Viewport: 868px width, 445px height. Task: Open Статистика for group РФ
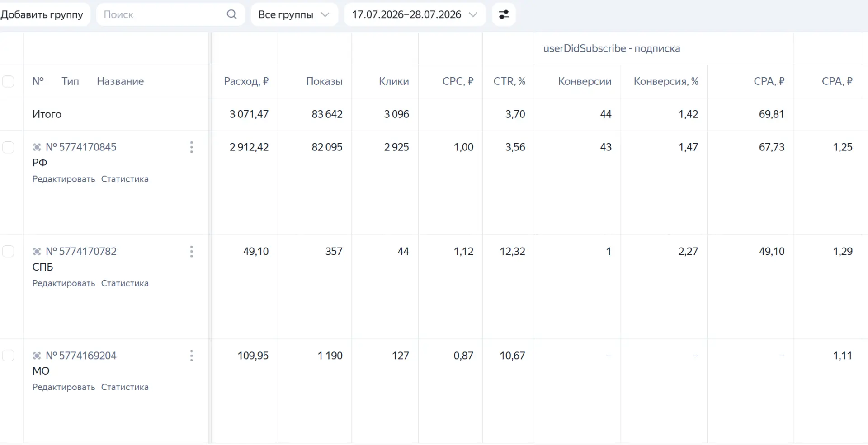[125, 179]
